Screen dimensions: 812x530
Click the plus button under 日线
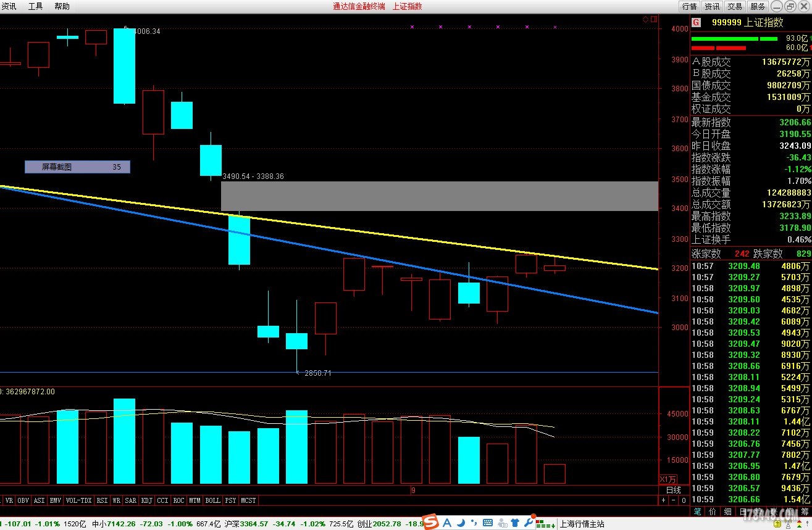(664, 500)
